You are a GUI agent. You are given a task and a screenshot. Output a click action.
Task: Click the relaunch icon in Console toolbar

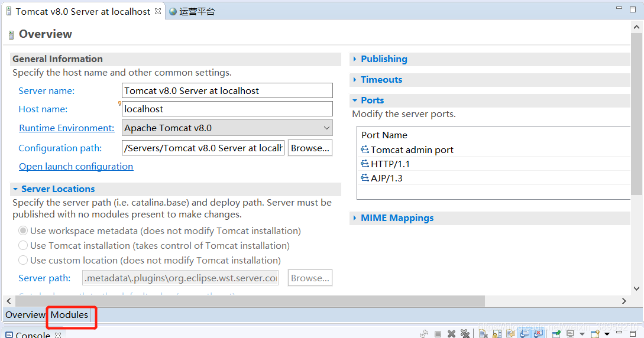pos(424,334)
